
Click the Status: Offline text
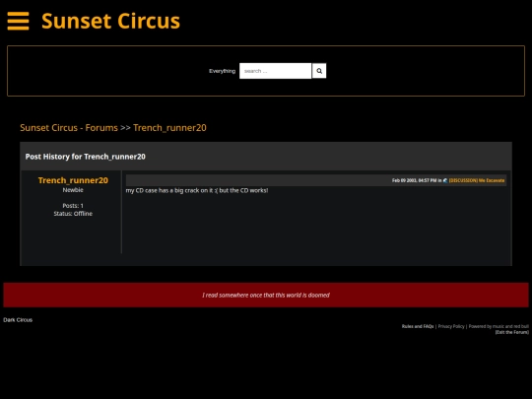pyautogui.click(x=73, y=214)
